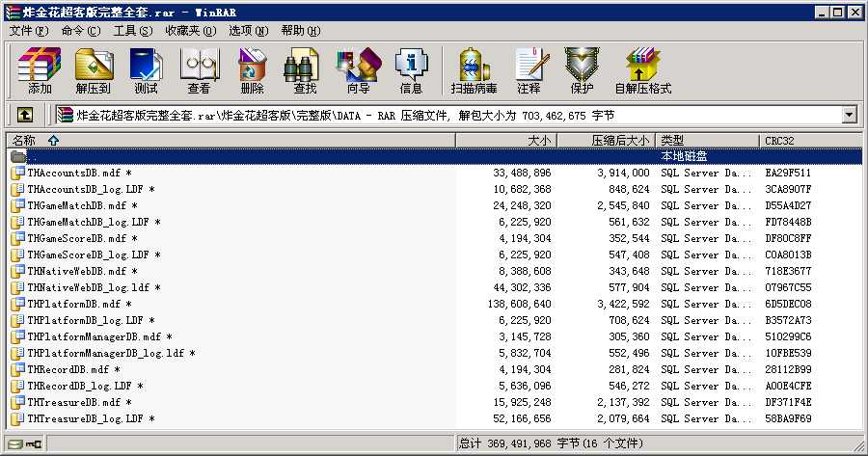868x456 pixels.
Task: Expand the address bar path dropdown
Action: coord(849,115)
